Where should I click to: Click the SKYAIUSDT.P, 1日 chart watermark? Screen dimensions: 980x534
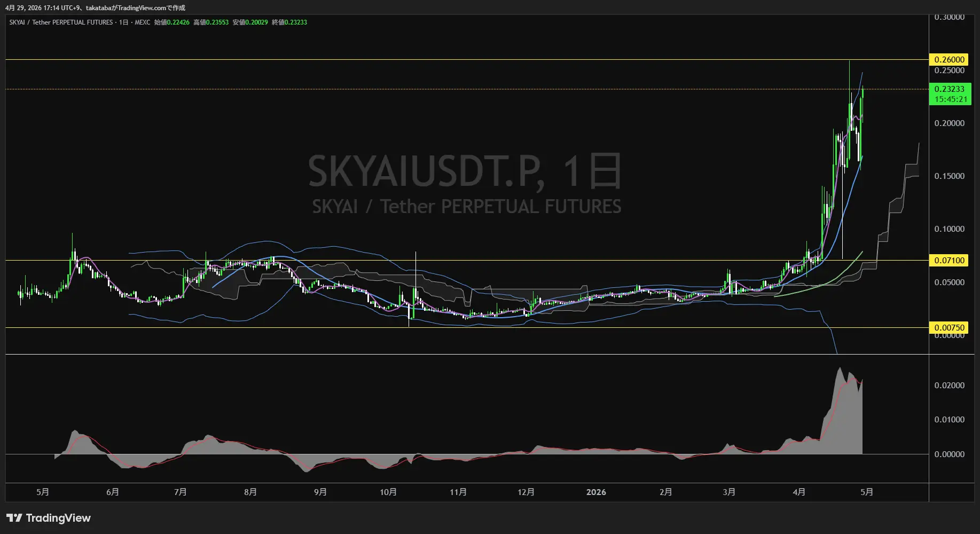point(465,171)
